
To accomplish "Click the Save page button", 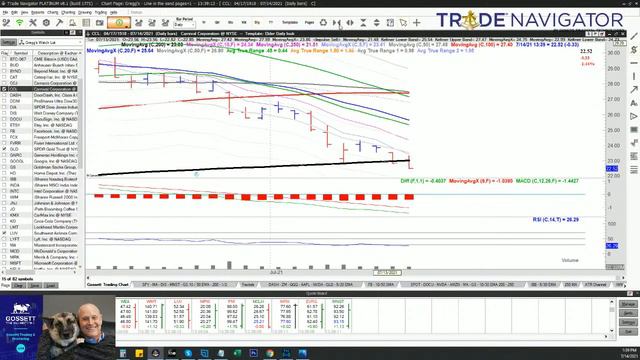I will (35, 286).
